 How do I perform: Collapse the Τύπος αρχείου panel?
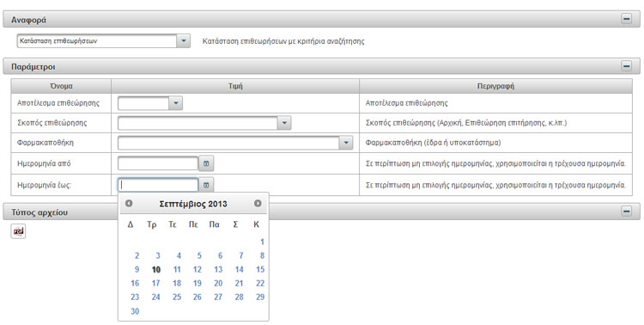point(626,211)
